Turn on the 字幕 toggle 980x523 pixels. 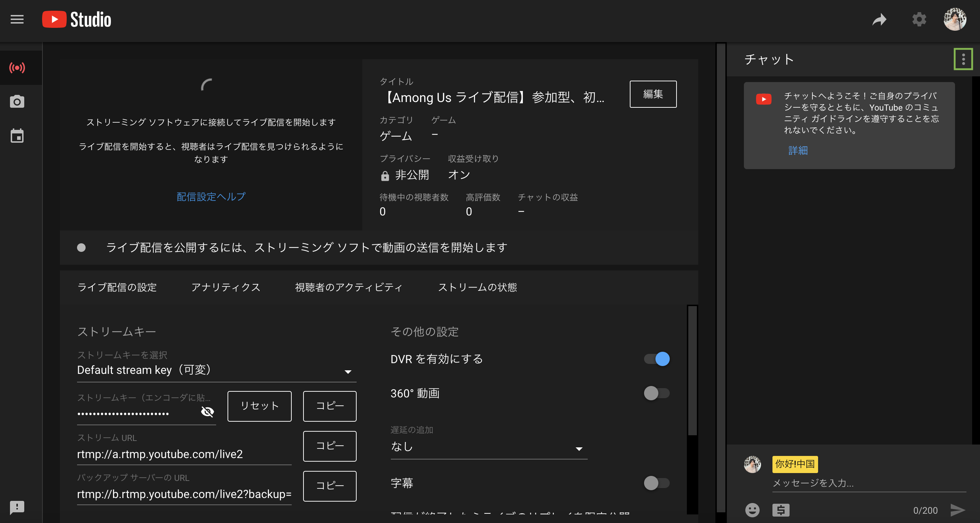tap(657, 483)
